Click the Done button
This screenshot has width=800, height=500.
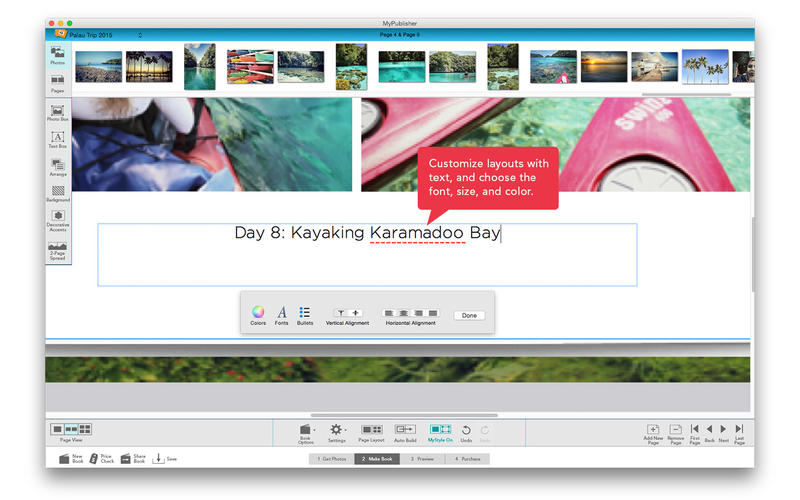469,315
